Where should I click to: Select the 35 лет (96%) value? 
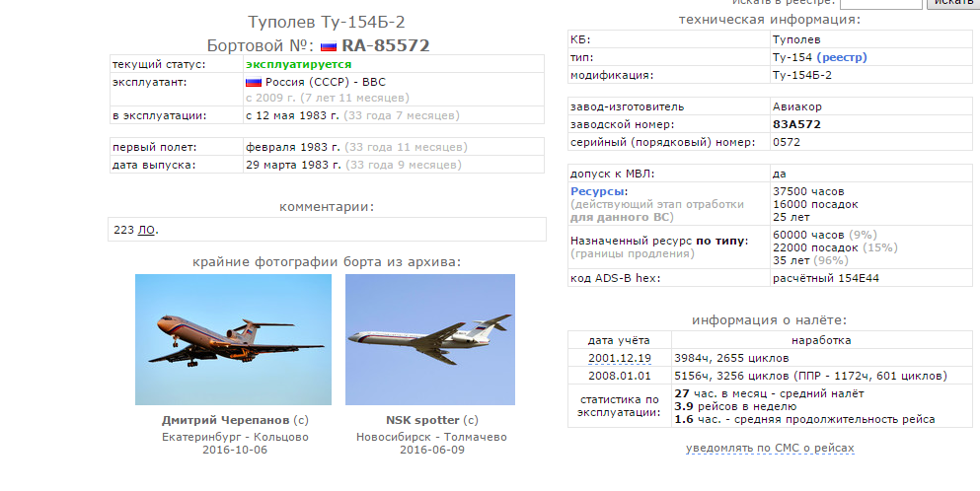pyautogui.click(x=810, y=260)
